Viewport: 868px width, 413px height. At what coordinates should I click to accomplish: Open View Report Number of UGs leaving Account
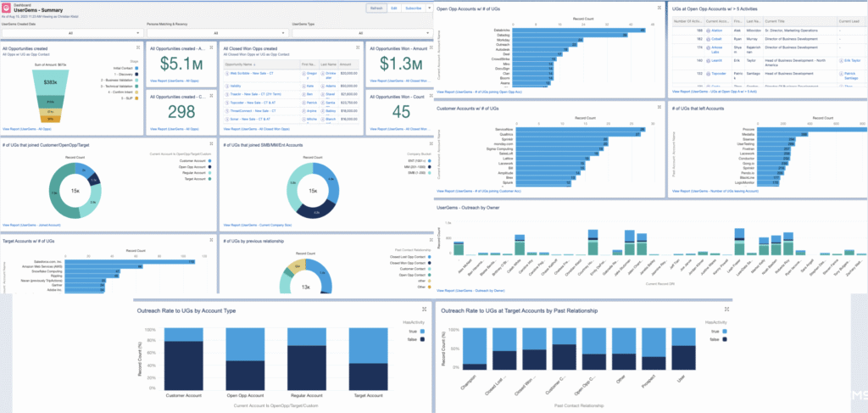point(715,191)
